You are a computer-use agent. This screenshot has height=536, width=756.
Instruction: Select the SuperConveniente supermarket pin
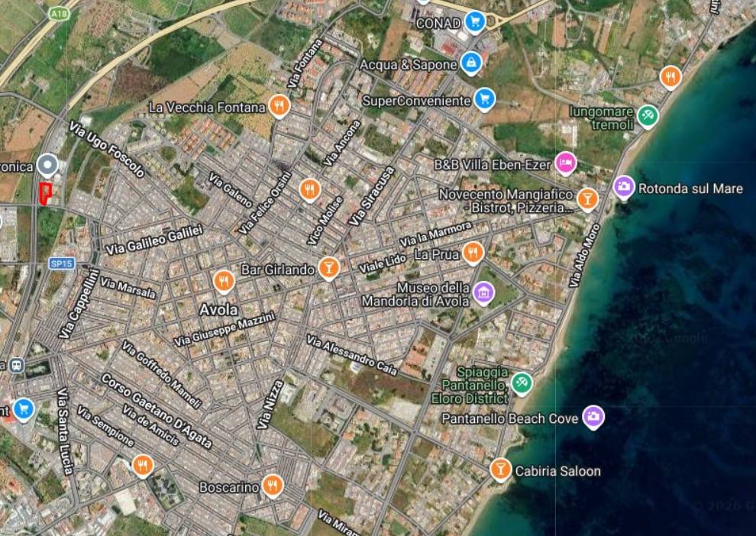(x=483, y=99)
